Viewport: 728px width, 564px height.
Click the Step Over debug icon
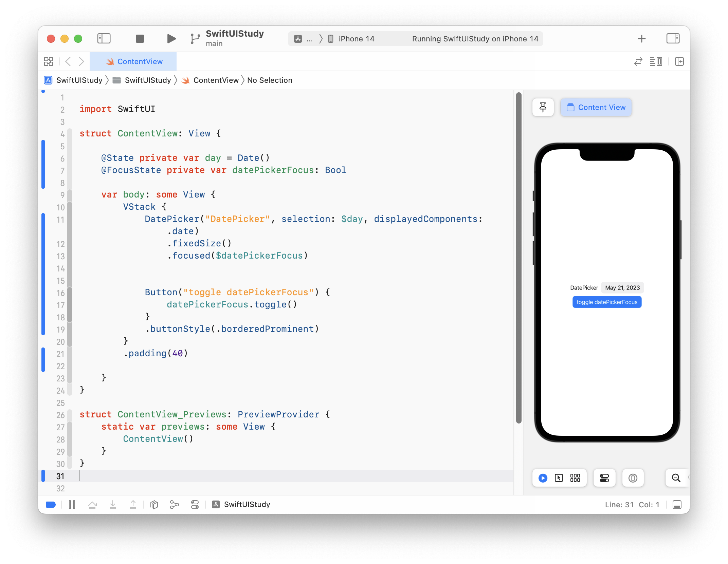pos(92,505)
